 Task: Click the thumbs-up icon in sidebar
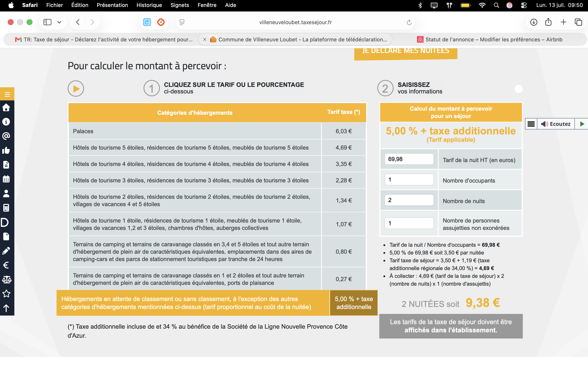click(x=6, y=150)
